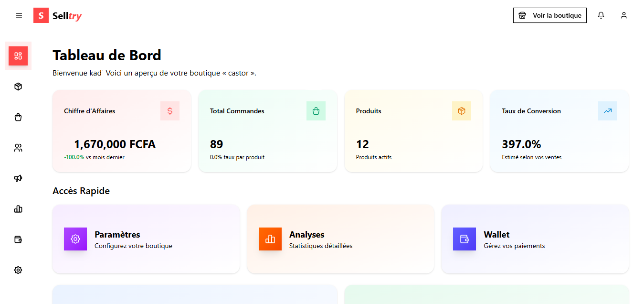This screenshot has width=644, height=304.
Task: Open the dashboard icon in the sidebar
Action: click(x=18, y=56)
